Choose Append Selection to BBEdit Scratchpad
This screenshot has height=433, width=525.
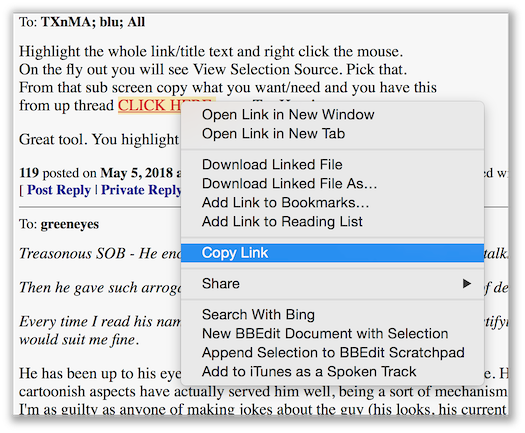point(332,353)
